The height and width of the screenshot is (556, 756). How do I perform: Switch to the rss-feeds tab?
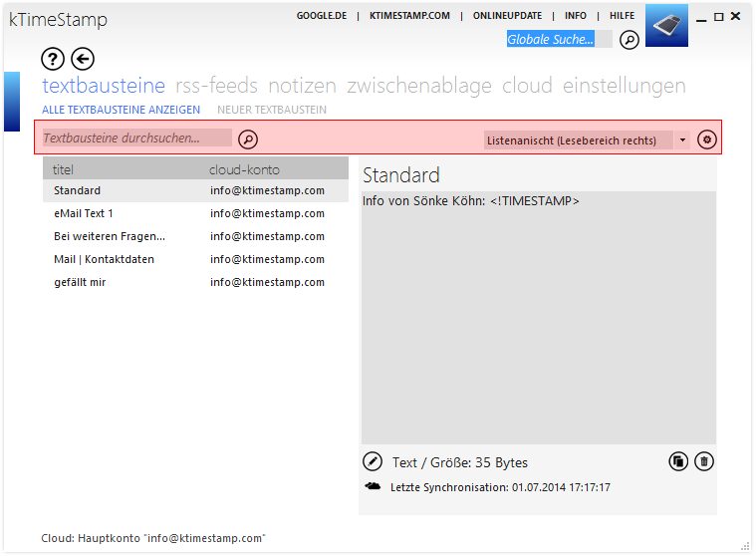tap(216, 86)
